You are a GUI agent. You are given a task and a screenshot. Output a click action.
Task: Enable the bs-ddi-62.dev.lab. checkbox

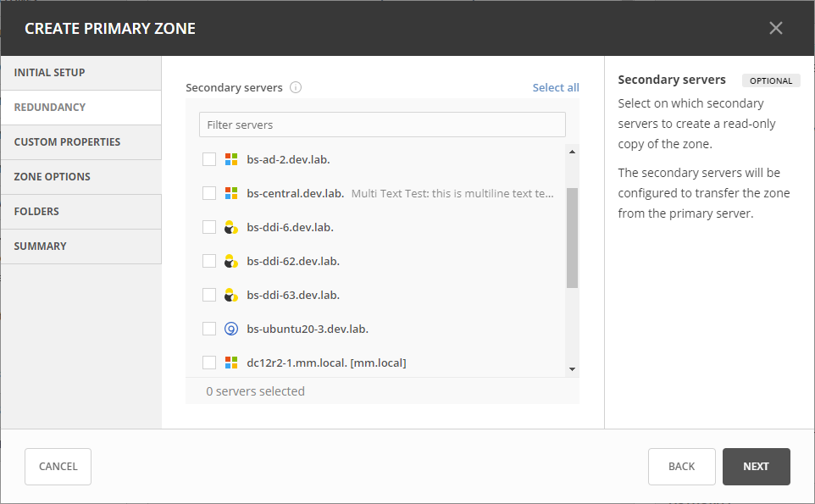tap(209, 261)
